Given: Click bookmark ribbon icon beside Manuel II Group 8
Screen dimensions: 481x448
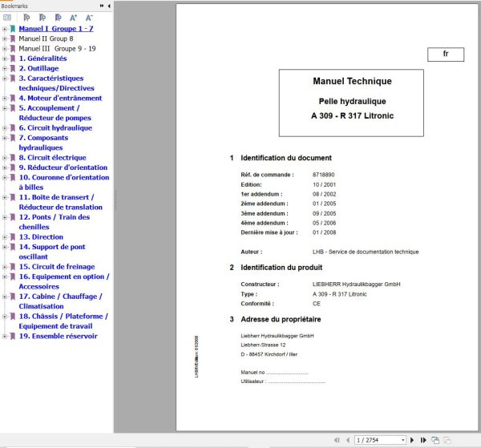Looking at the screenshot, I should [13, 38].
